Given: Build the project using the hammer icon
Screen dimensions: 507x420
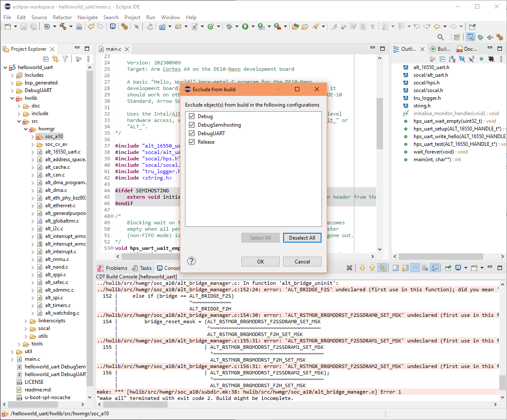Looking at the screenshot, I should tap(63, 26).
